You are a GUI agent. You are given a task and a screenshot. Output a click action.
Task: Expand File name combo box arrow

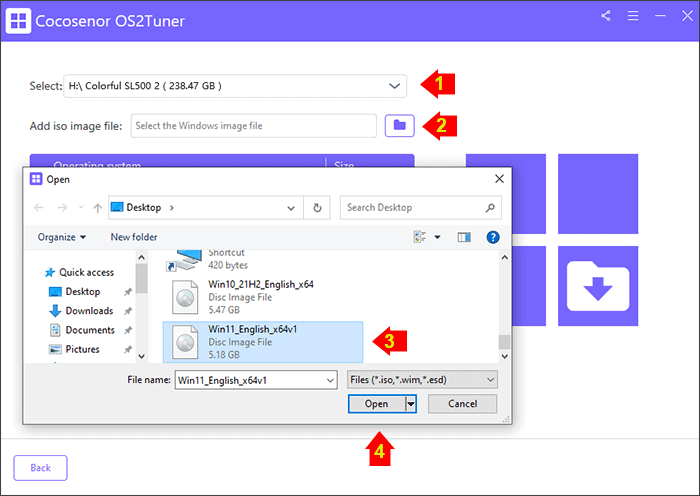(x=330, y=380)
